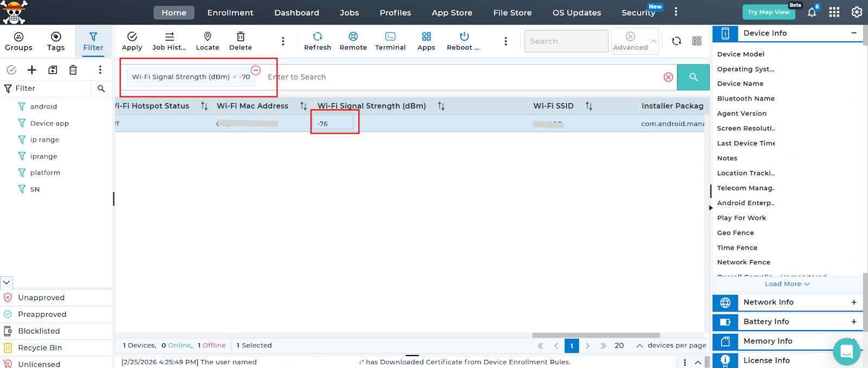Launch the Terminal icon
The image size is (868, 368).
pyautogui.click(x=390, y=36)
